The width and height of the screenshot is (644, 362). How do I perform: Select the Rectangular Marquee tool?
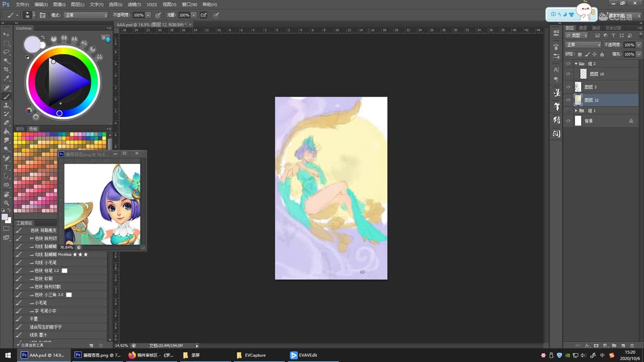point(7,43)
